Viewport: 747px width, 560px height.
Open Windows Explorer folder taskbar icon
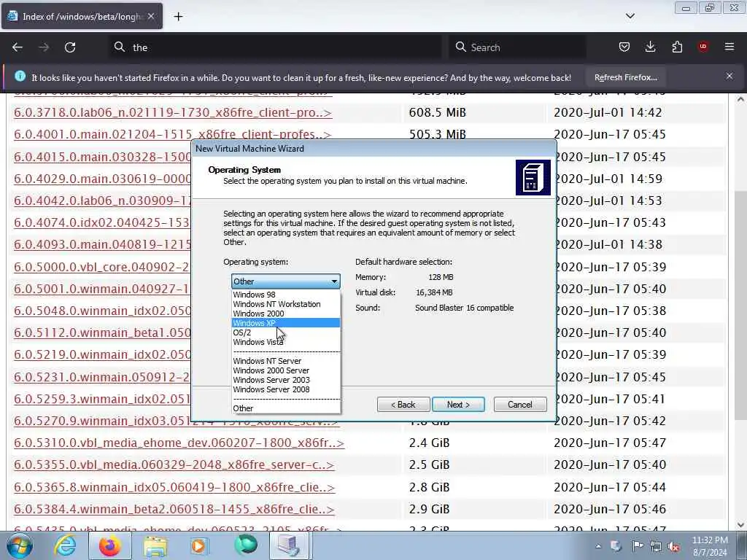pyautogui.click(x=155, y=545)
